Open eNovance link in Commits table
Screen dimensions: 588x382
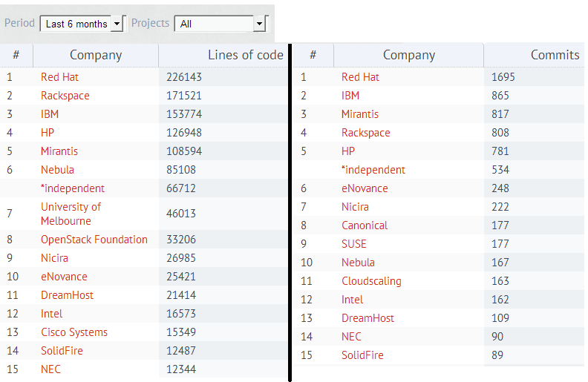tap(365, 188)
